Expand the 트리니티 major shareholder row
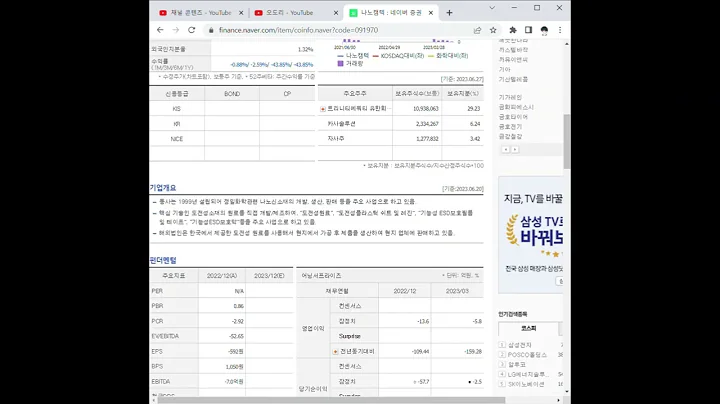 click(323, 109)
